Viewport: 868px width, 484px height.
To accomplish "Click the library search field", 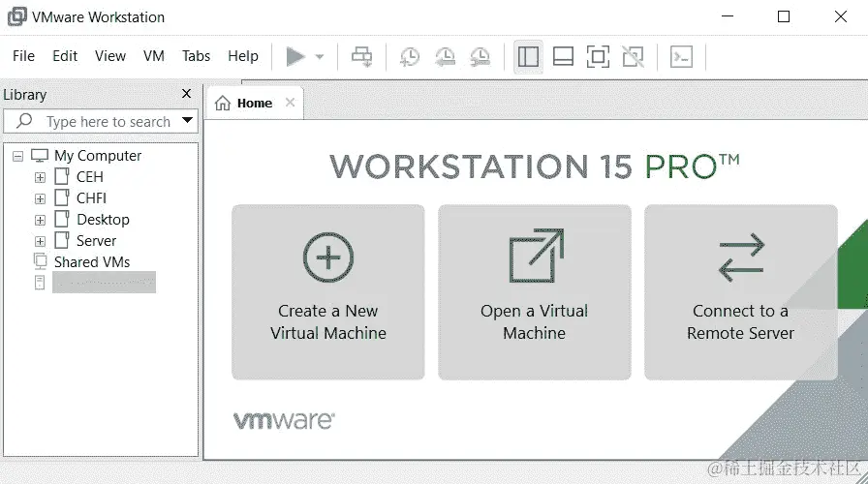I will pyautogui.click(x=100, y=121).
